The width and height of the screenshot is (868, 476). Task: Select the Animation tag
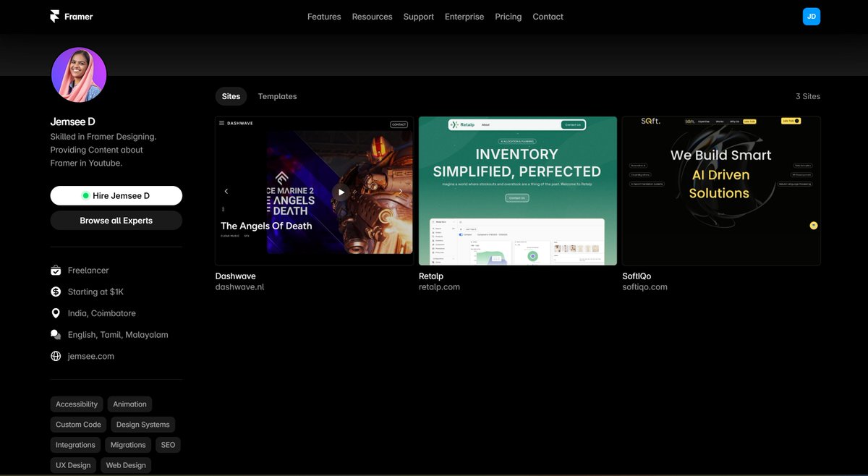pyautogui.click(x=129, y=404)
